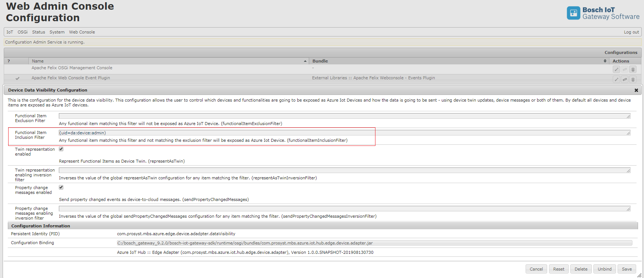Select Apache Felix Web Console Event Plugin name

tap(71, 78)
